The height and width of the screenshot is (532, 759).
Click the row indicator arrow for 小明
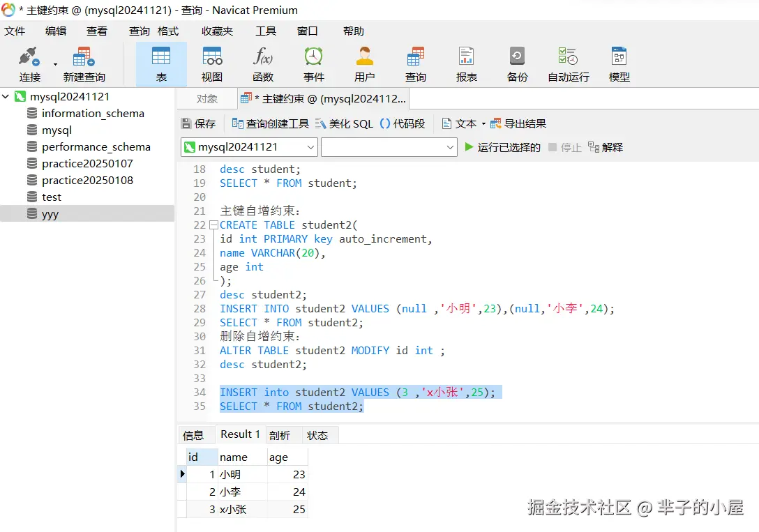click(x=182, y=474)
